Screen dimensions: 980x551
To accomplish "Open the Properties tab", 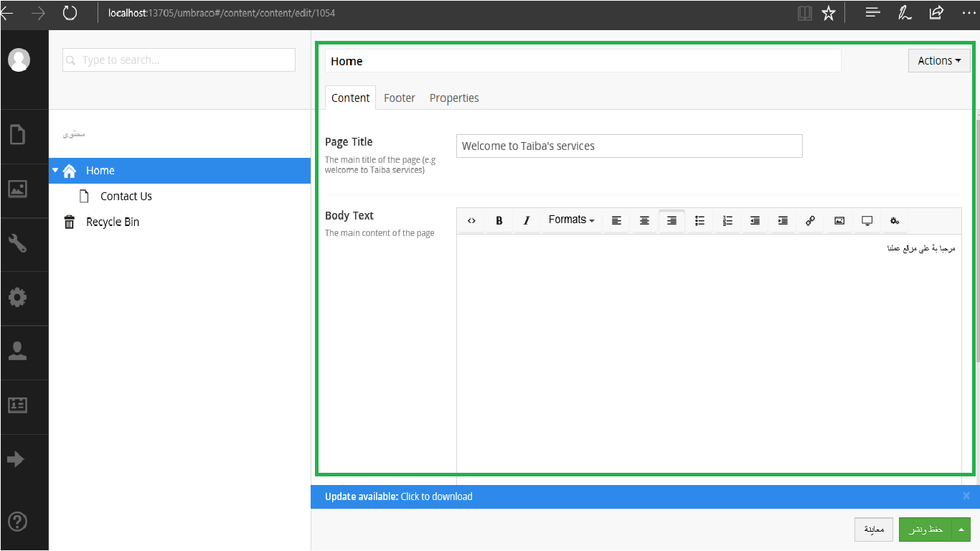I will 454,98.
